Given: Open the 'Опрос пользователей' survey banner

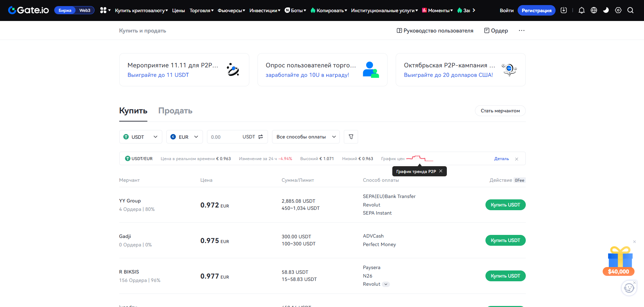Looking at the screenshot, I should [323, 70].
